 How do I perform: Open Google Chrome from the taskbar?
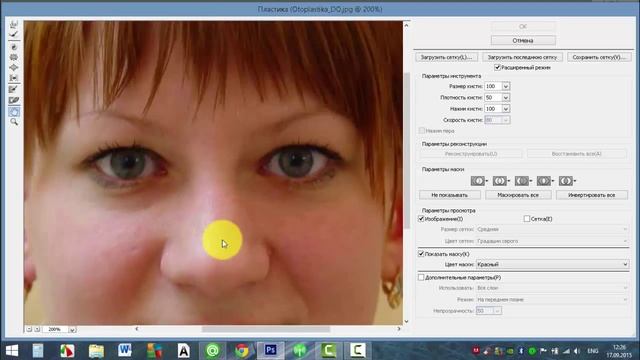242,351
